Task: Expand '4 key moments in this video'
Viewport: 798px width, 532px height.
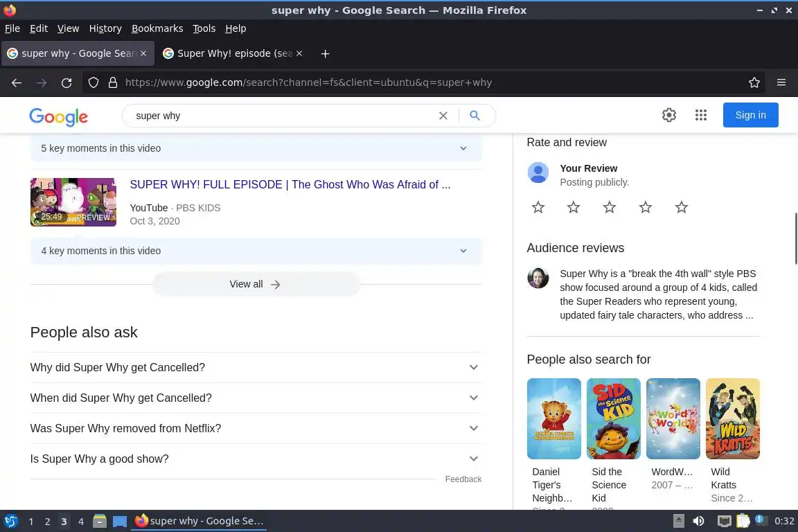Action: [256, 251]
